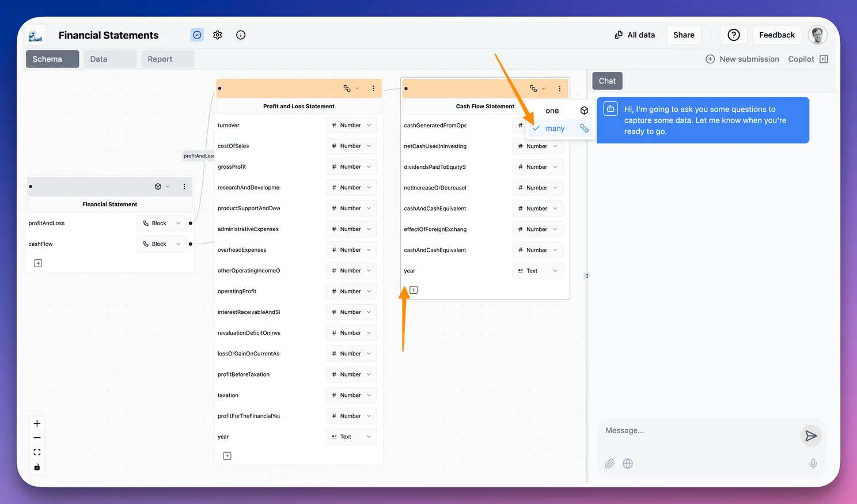The height and width of the screenshot is (504, 857).
Task: Click the Message input field
Action: point(697,431)
